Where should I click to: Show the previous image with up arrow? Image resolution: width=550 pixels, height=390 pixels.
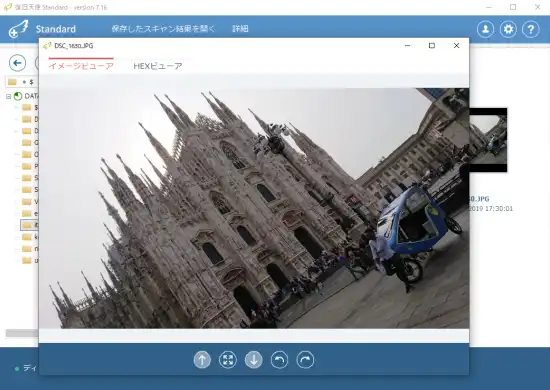tap(202, 360)
